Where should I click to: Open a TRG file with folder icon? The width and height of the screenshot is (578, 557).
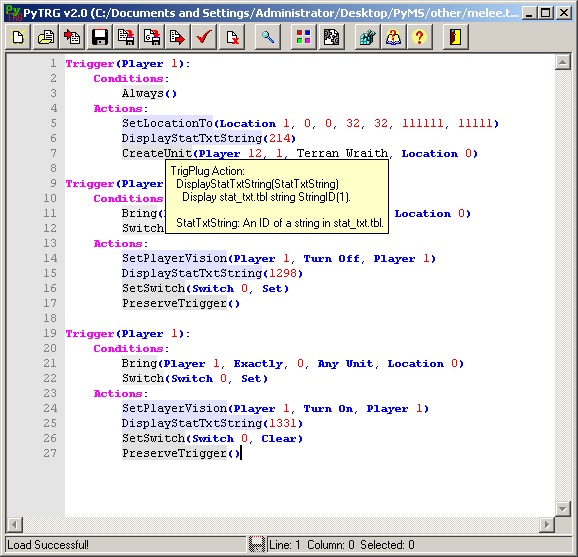45,37
